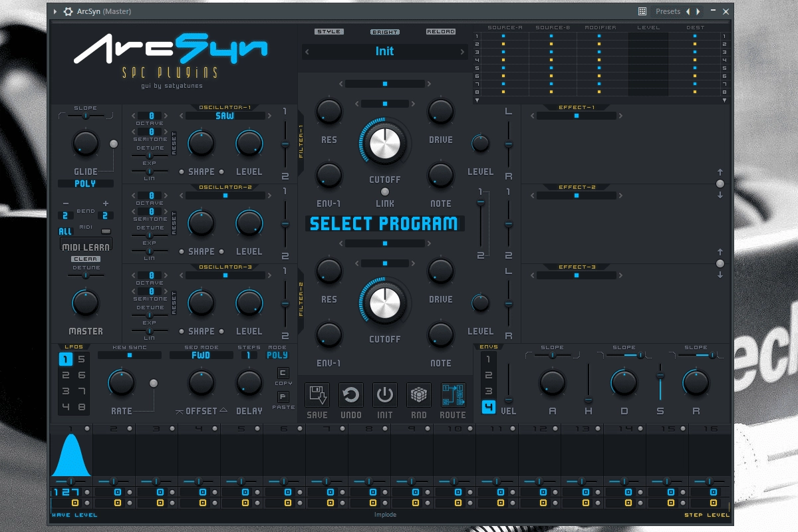Click the LFO STEPS value field

[249, 355]
